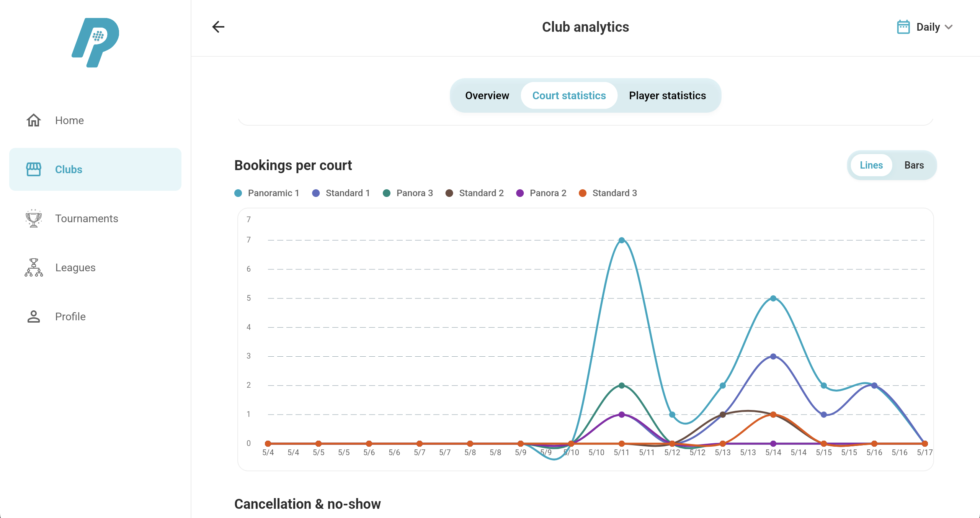Open the Daily period dropdown
This screenshot has width=980, height=518.
point(924,27)
